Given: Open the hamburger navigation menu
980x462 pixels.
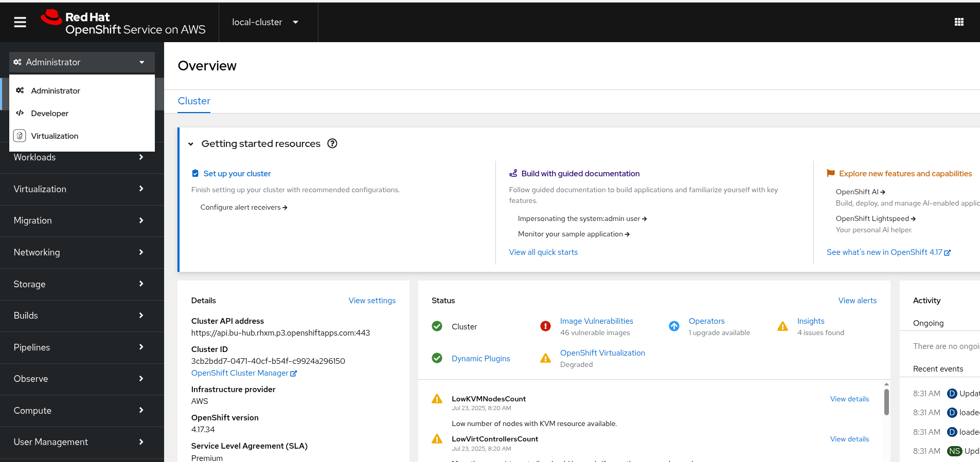Looking at the screenshot, I should point(20,22).
